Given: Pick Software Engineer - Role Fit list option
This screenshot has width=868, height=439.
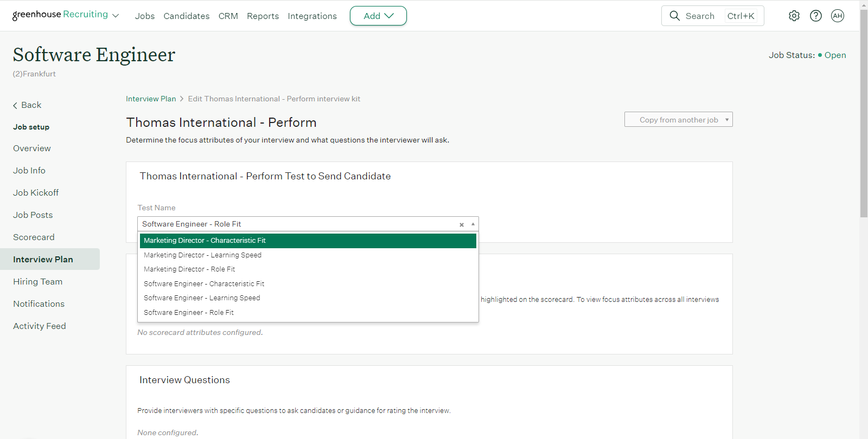Looking at the screenshot, I should point(308,313).
